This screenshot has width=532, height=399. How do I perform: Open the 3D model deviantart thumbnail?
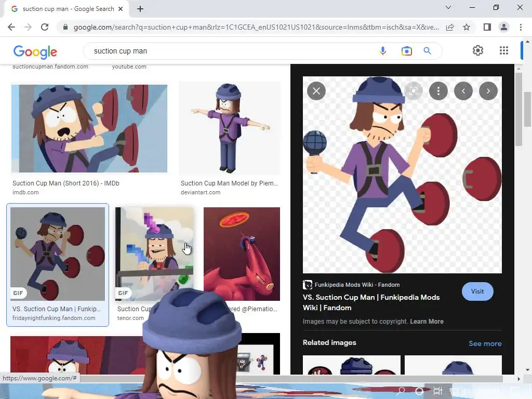230,128
